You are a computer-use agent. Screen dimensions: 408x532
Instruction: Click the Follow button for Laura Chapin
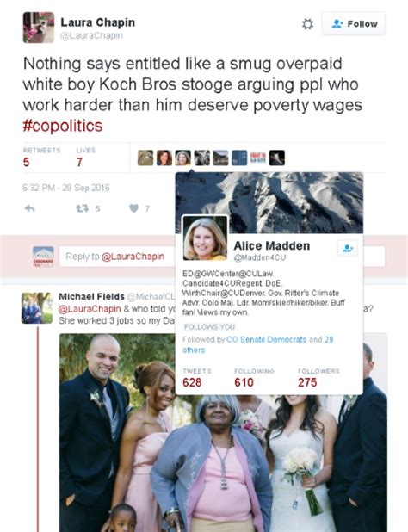(x=354, y=24)
